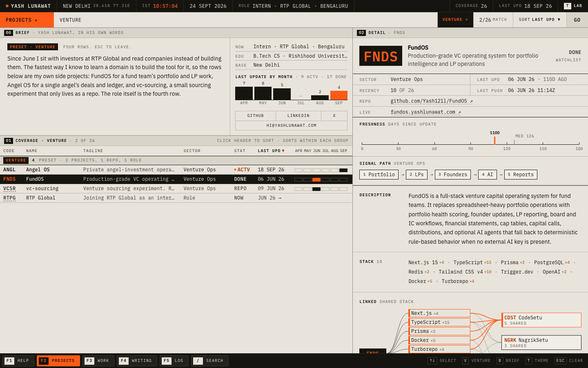Click the PostgreSQL ×4 stack tag

(x=552, y=263)
